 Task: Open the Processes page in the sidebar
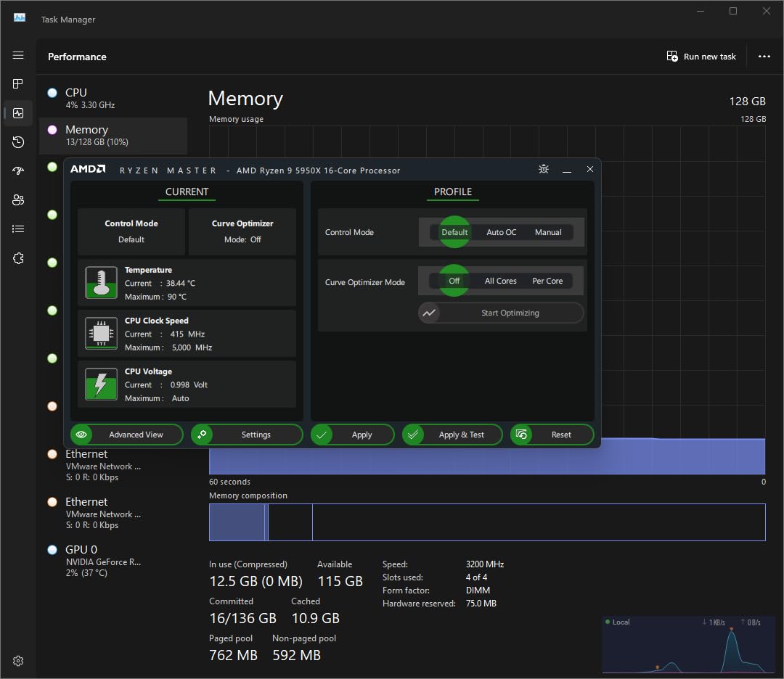(18, 84)
